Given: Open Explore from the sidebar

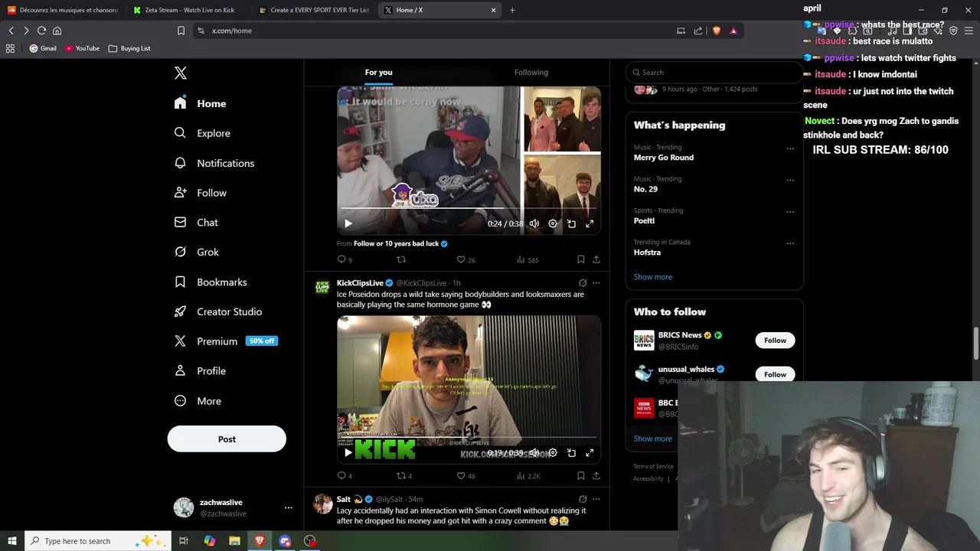Looking at the screenshot, I should (x=202, y=133).
